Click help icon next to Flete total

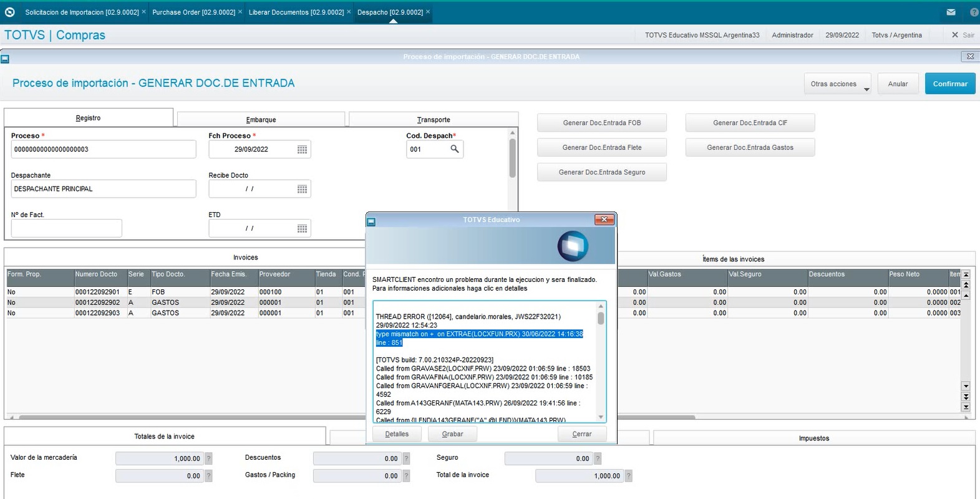point(209,476)
